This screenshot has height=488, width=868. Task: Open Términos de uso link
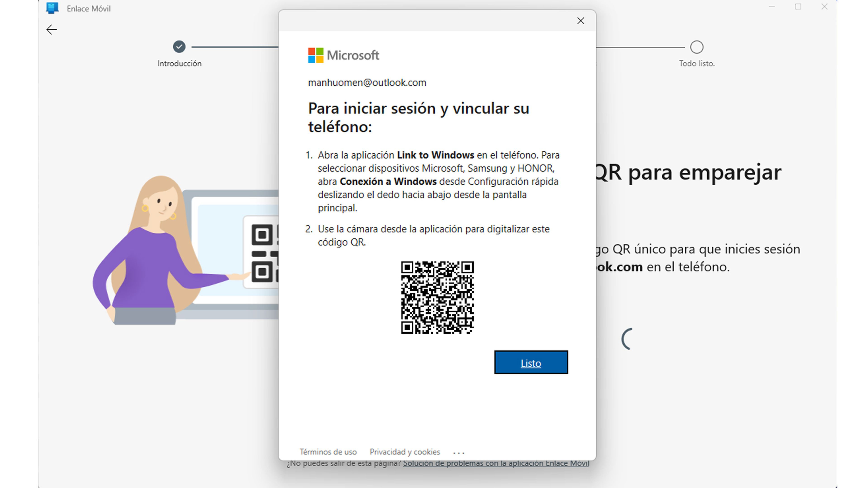[328, 452]
